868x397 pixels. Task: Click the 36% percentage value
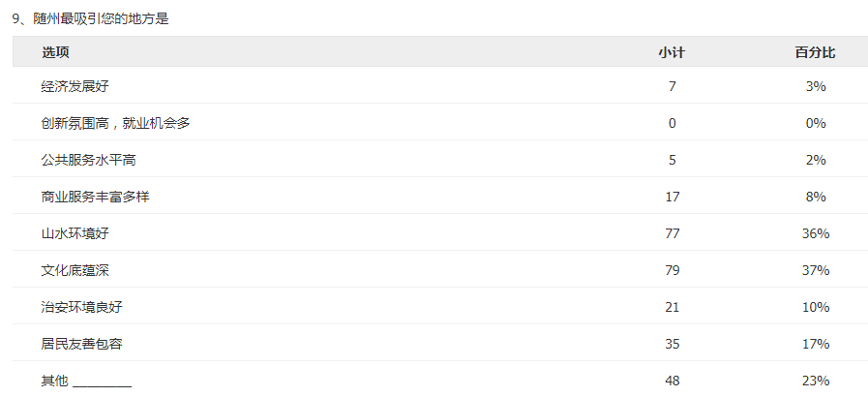coord(816,233)
